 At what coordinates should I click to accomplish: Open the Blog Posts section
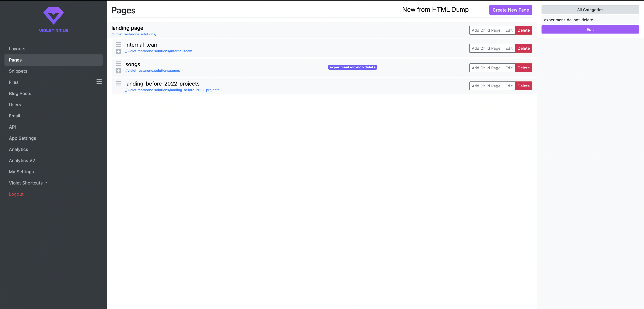point(20,93)
